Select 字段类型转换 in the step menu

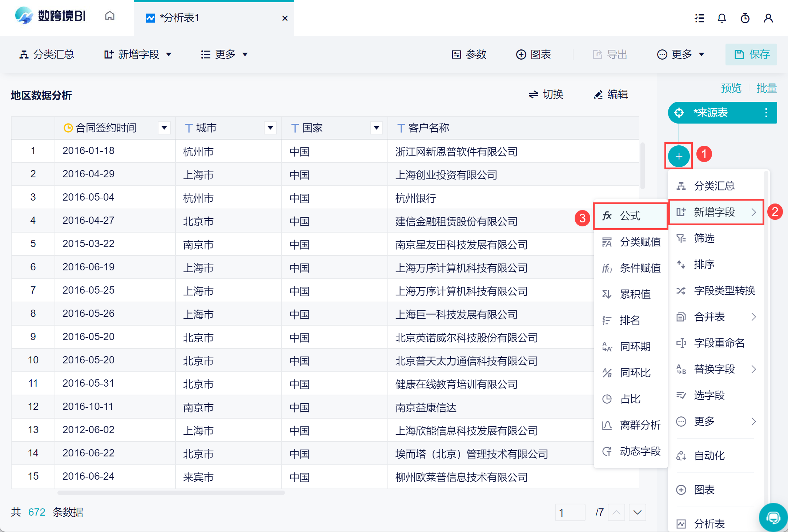[724, 291]
